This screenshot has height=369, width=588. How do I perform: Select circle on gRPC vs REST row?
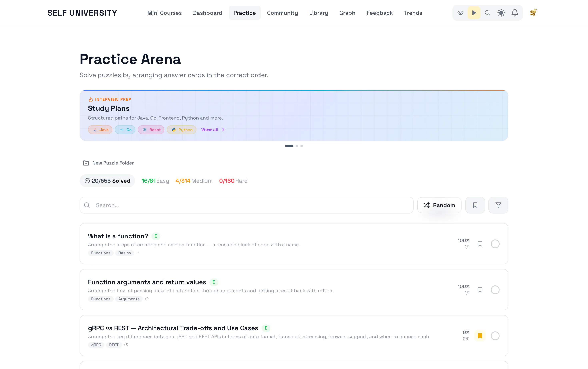pyautogui.click(x=495, y=336)
